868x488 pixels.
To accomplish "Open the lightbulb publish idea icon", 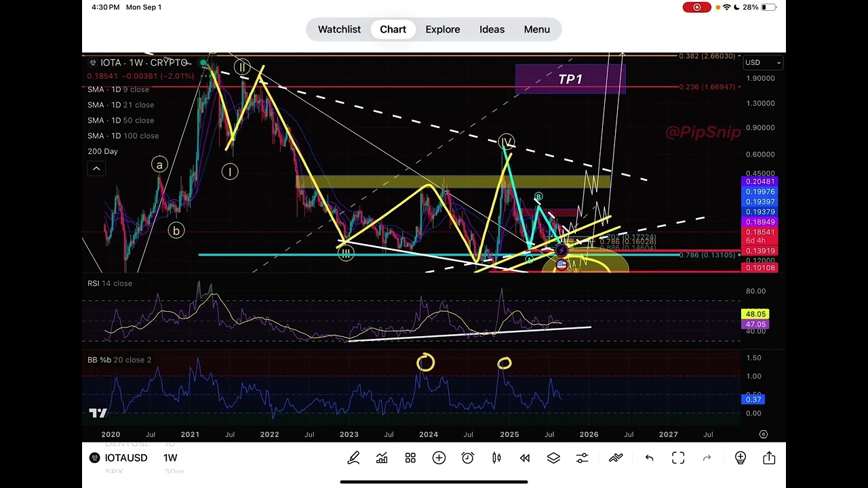I will click(741, 458).
